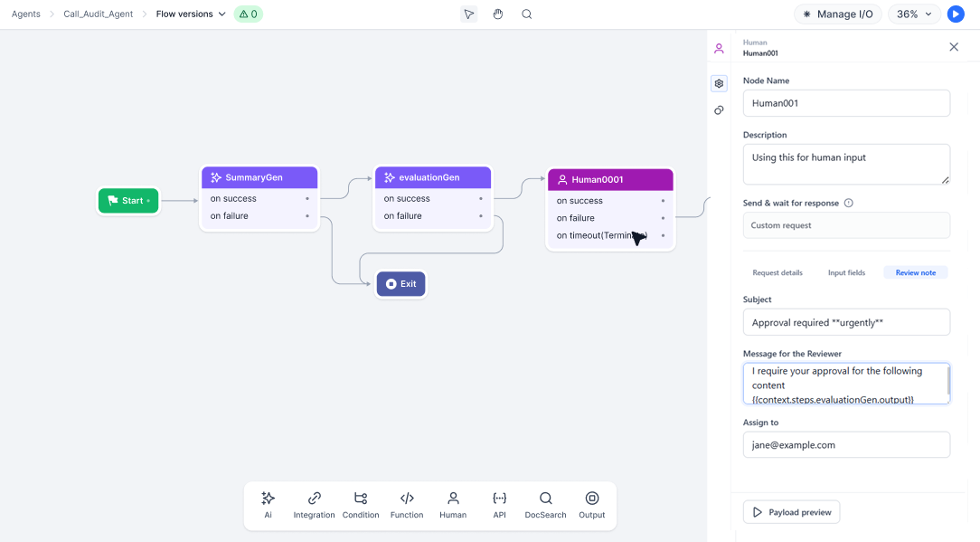Pick the Function node tool
980x542 pixels.
(x=407, y=505)
